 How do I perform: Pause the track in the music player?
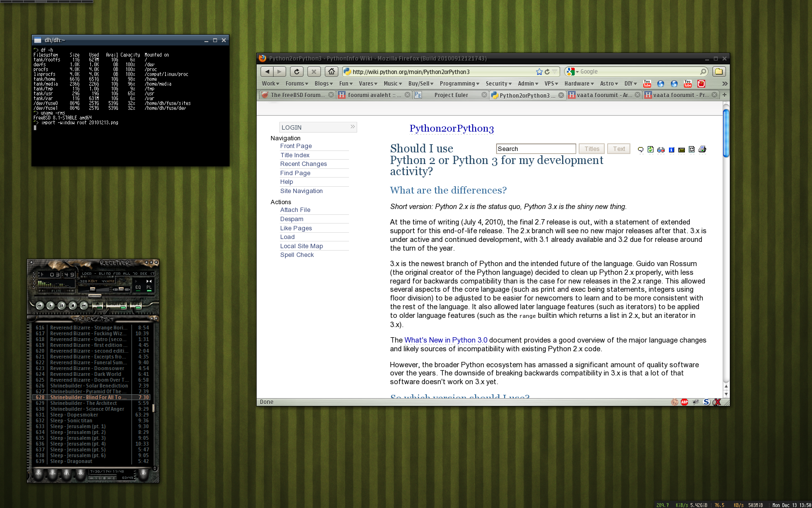coord(61,305)
